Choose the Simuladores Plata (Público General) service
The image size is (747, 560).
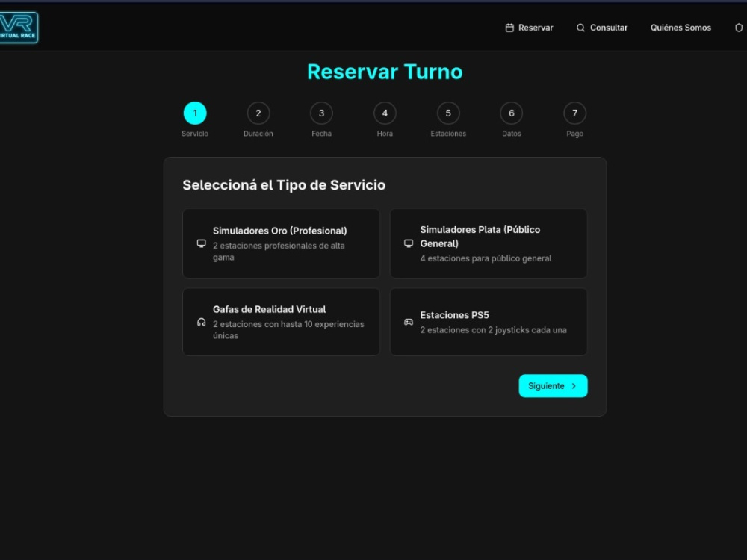pyautogui.click(x=489, y=243)
